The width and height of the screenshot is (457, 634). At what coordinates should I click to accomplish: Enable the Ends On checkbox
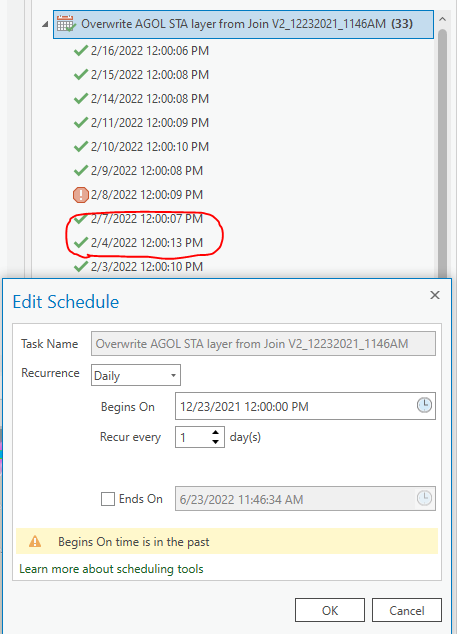tap(108, 499)
